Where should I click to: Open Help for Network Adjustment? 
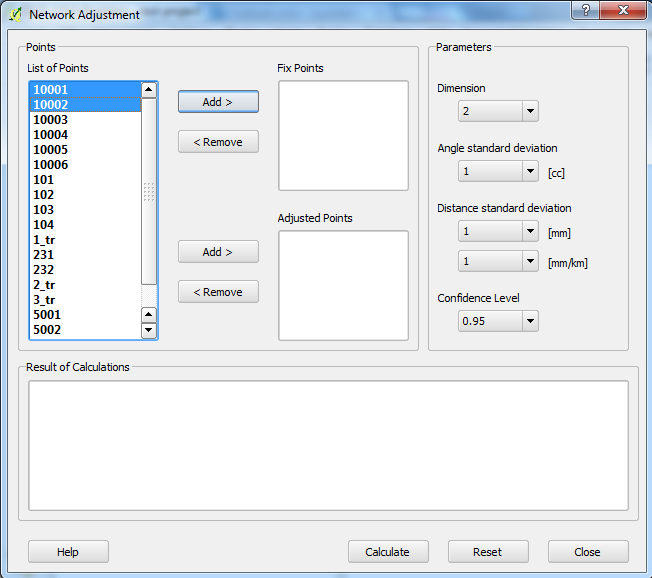tap(68, 552)
